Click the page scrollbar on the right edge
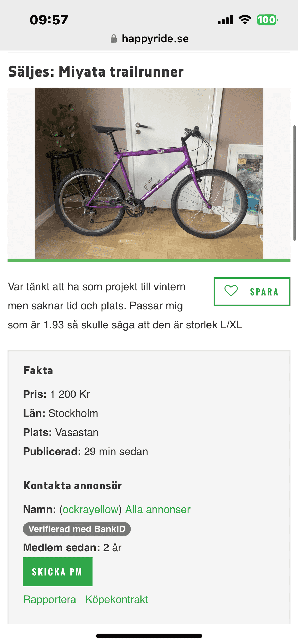Screen dimensions: 298x644 point(294,183)
